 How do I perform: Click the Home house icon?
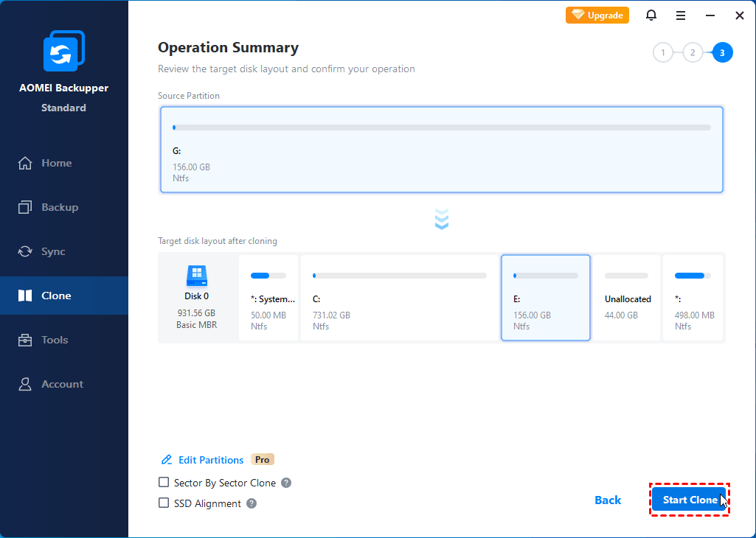tap(25, 164)
